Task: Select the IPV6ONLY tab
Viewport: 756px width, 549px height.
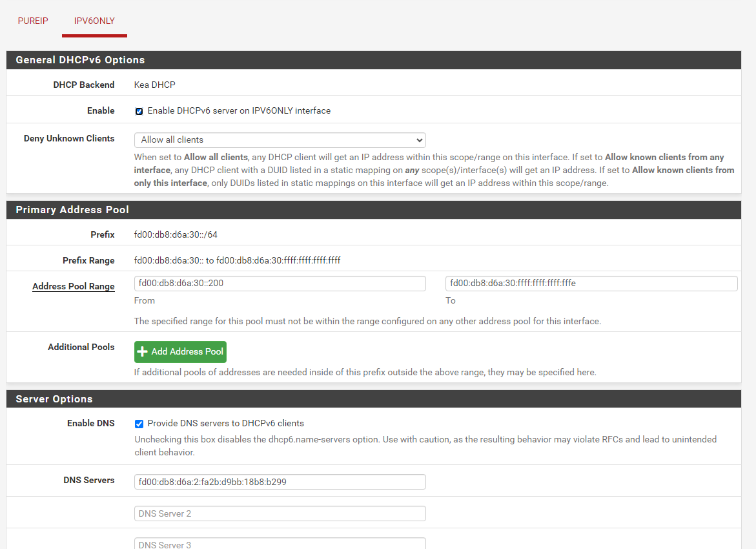Action: 94,21
